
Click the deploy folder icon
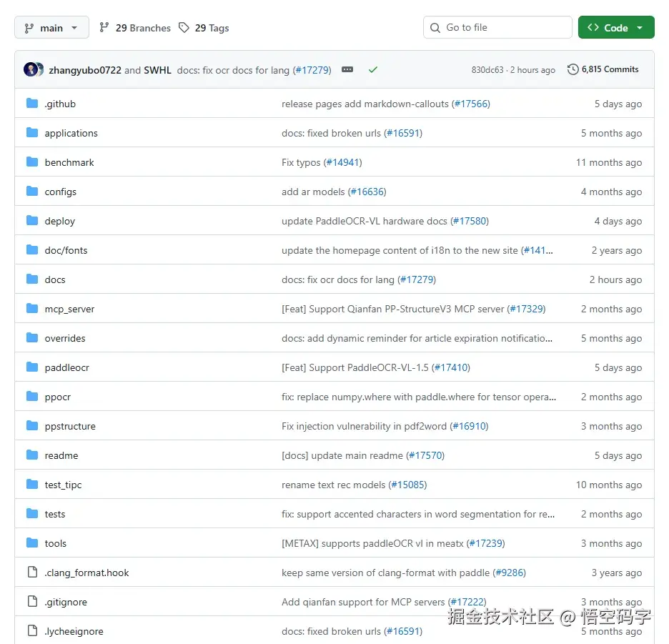(32, 221)
